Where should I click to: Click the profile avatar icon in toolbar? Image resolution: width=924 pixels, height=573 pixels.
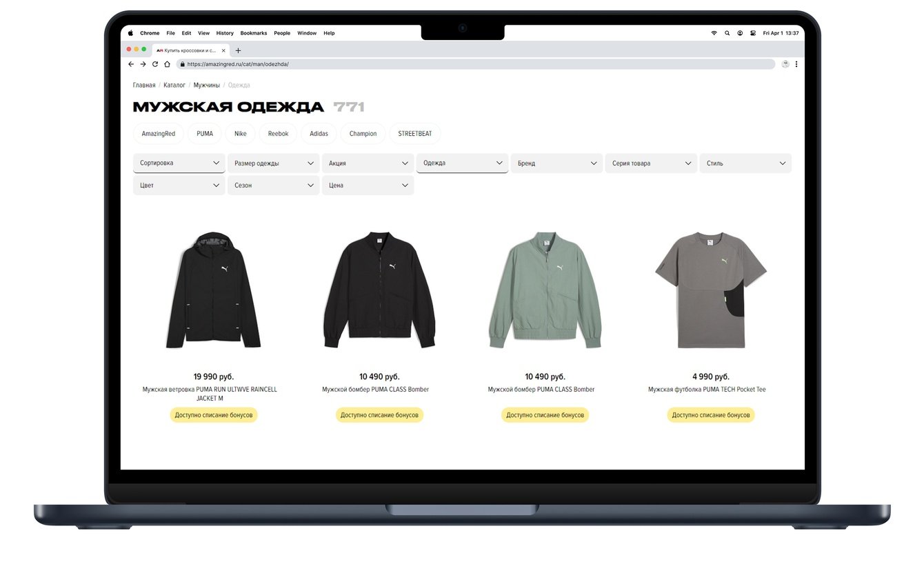pyautogui.click(x=785, y=64)
